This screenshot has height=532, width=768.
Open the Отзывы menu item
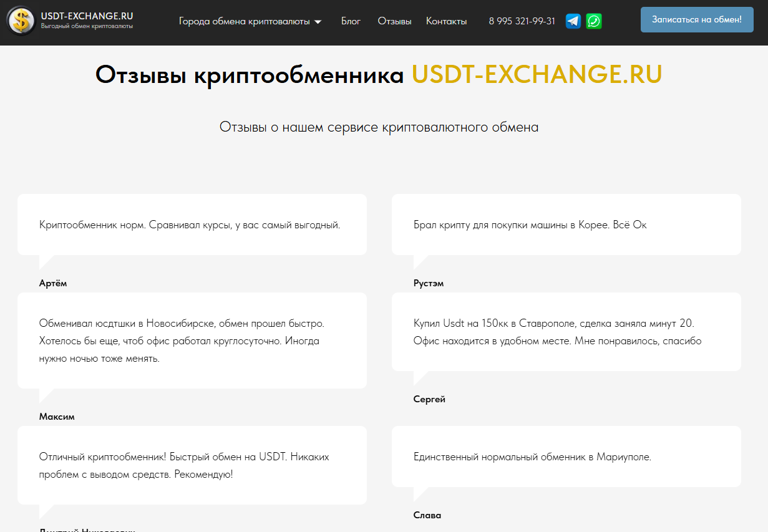(x=394, y=21)
